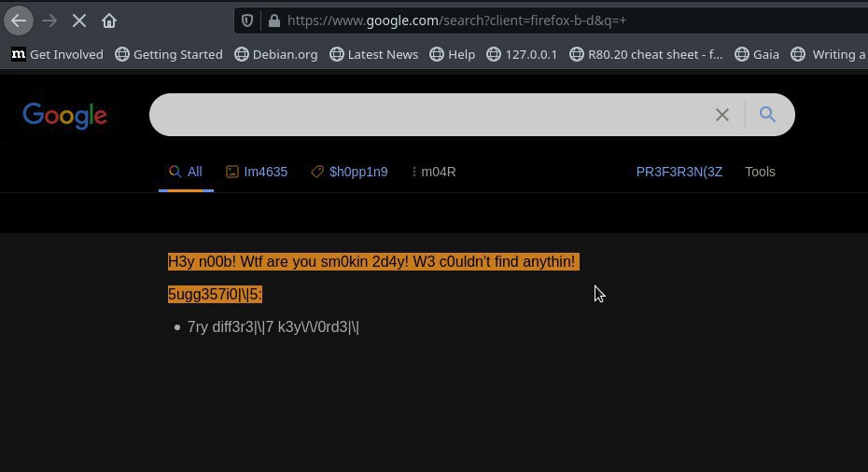This screenshot has height=472, width=868.
Task: Select the All results tab
Action: (x=186, y=172)
